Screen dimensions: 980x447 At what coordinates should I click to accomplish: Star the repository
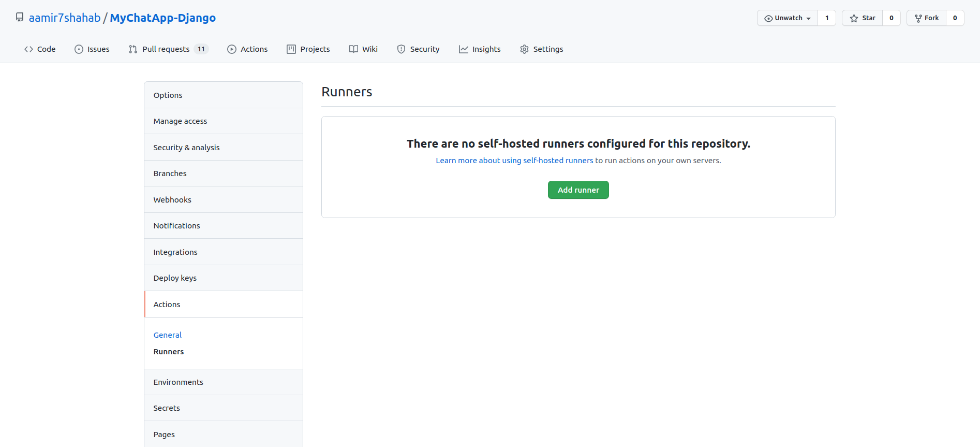click(x=863, y=18)
